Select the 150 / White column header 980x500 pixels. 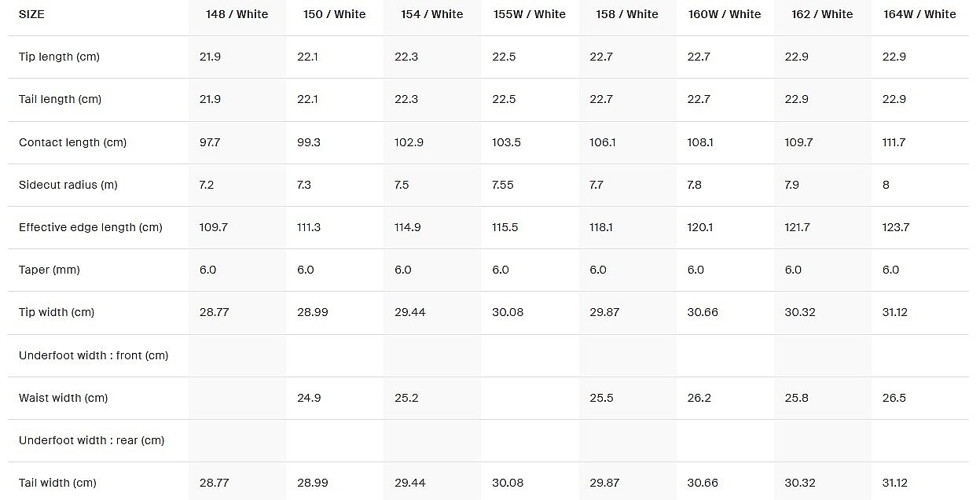tap(334, 14)
